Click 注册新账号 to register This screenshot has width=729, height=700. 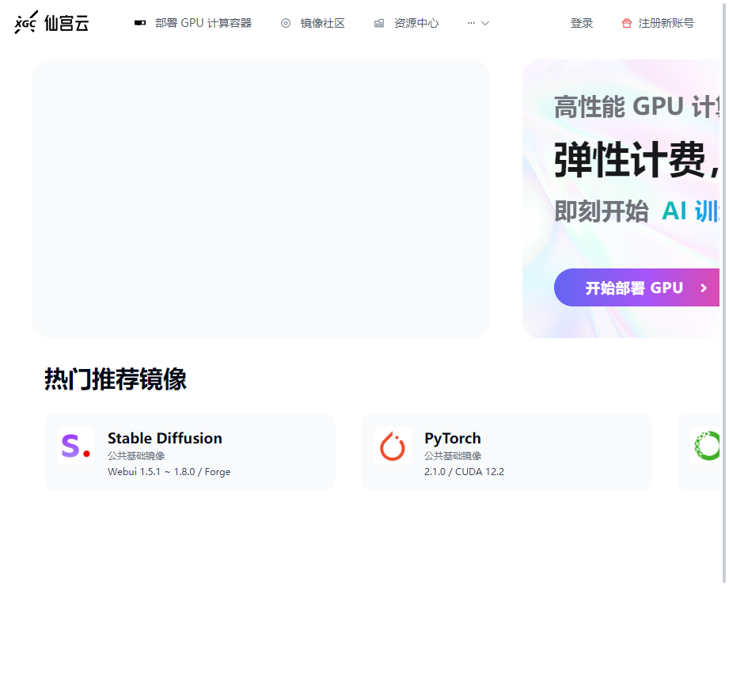point(666,23)
